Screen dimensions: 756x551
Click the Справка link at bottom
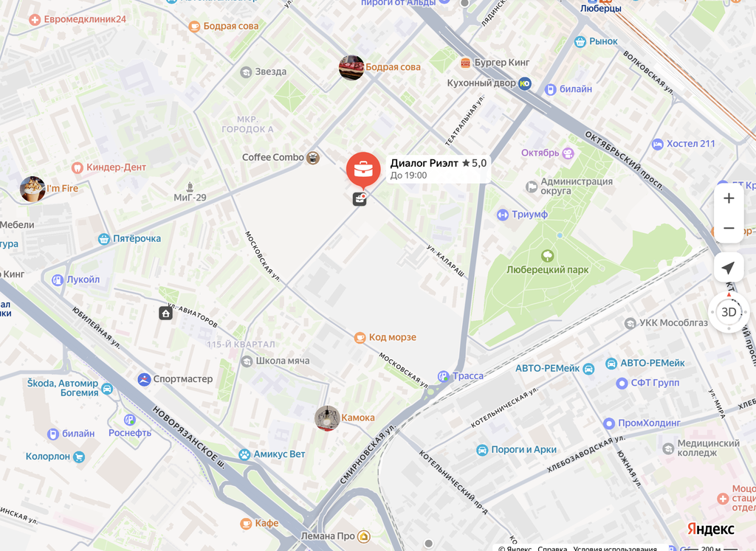pyautogui.click(x=552, y=548)
